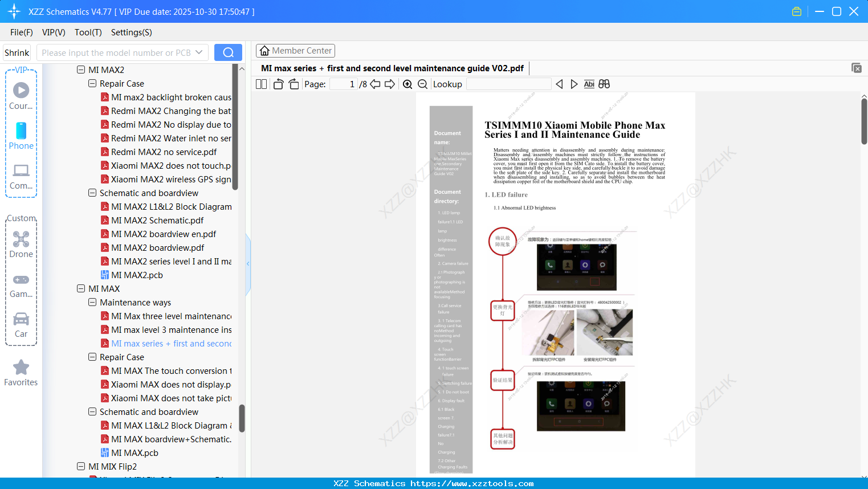Zoom in on the PDF document

[x=407, y=84]
